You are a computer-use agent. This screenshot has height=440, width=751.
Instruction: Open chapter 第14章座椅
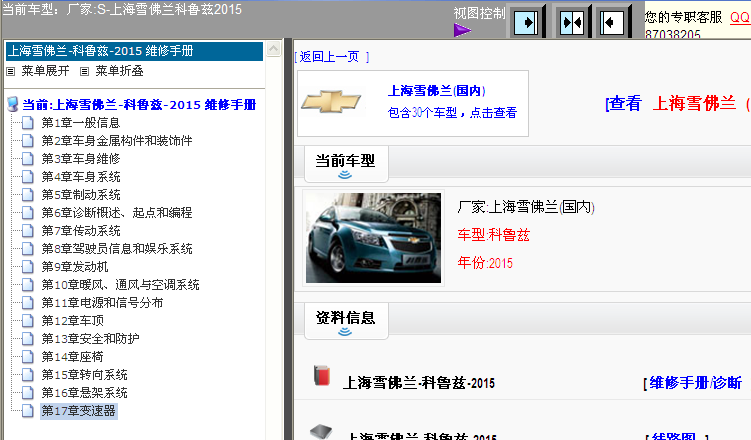pos(72,357)
